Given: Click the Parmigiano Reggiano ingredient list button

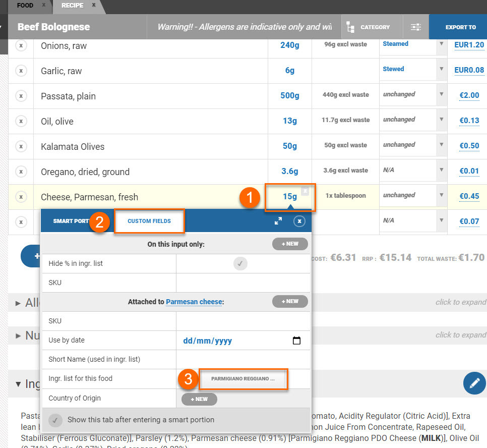Looking at the screenshot, I should 243,379.
